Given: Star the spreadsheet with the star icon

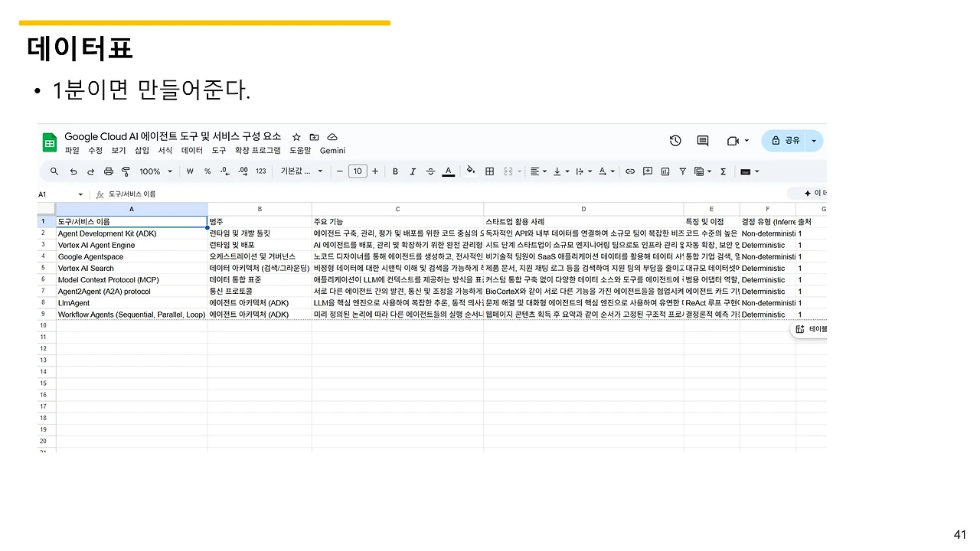Looking at the screenshot, I should point(296,136).
